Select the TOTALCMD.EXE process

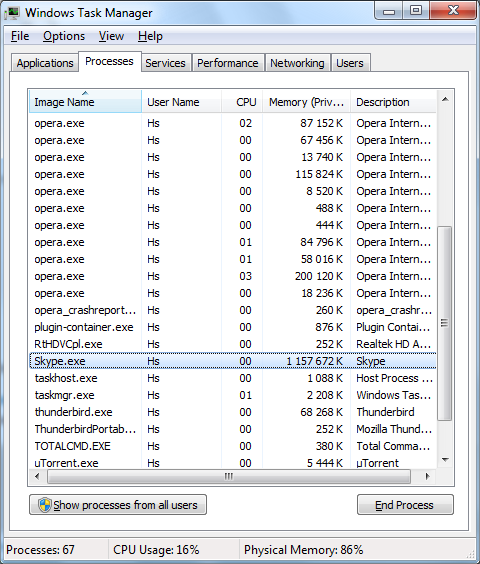click(233, 446)
